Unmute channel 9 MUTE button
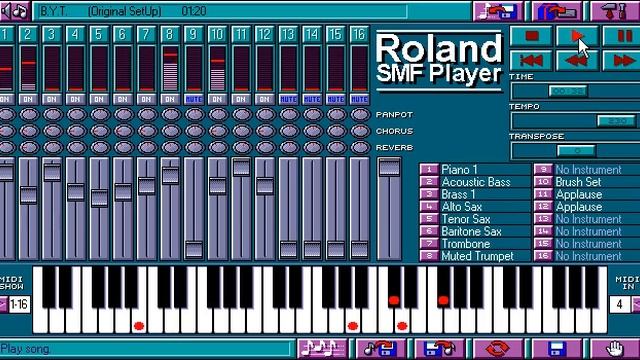The image size is (640, 360). (x=194, y=99)
